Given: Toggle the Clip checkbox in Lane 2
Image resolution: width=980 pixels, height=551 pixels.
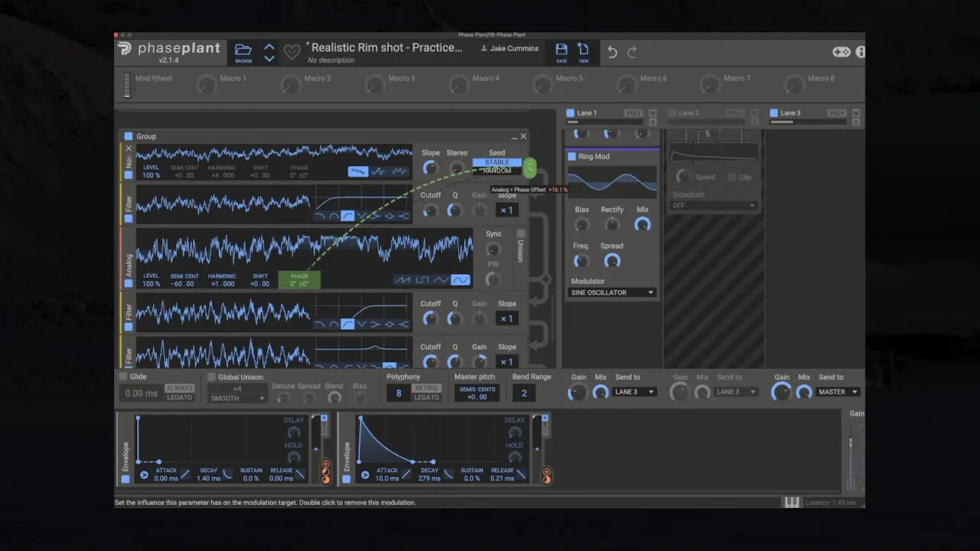Looking at the screenshot, I should (x=732, y=177).
